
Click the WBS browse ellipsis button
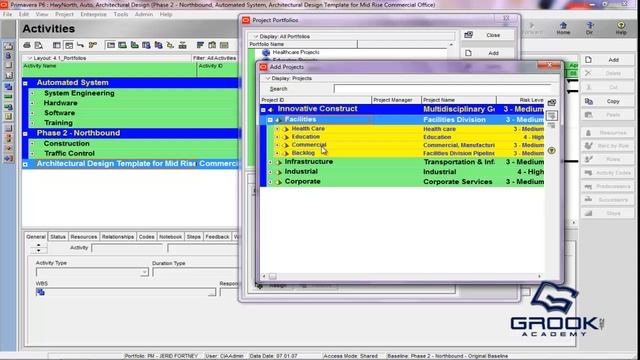212,292
